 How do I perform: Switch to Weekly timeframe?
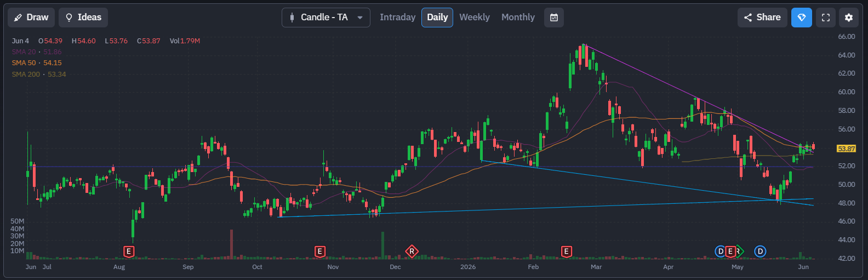(475, 18)
